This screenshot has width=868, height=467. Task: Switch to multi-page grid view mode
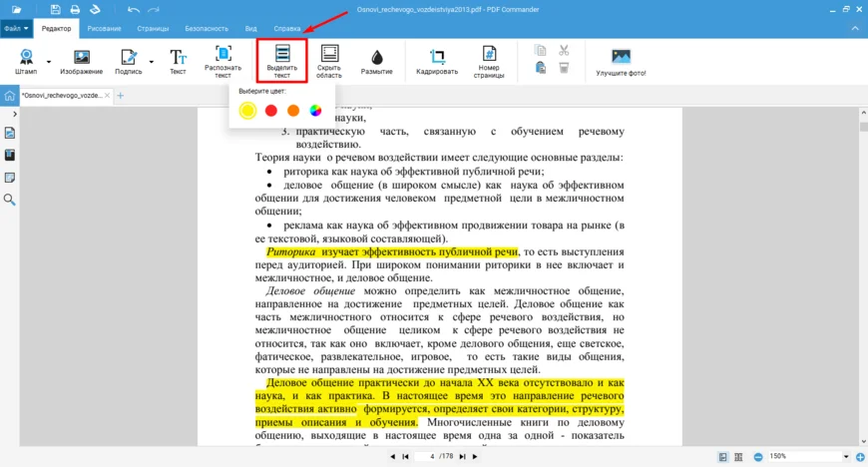pos(738,457)
